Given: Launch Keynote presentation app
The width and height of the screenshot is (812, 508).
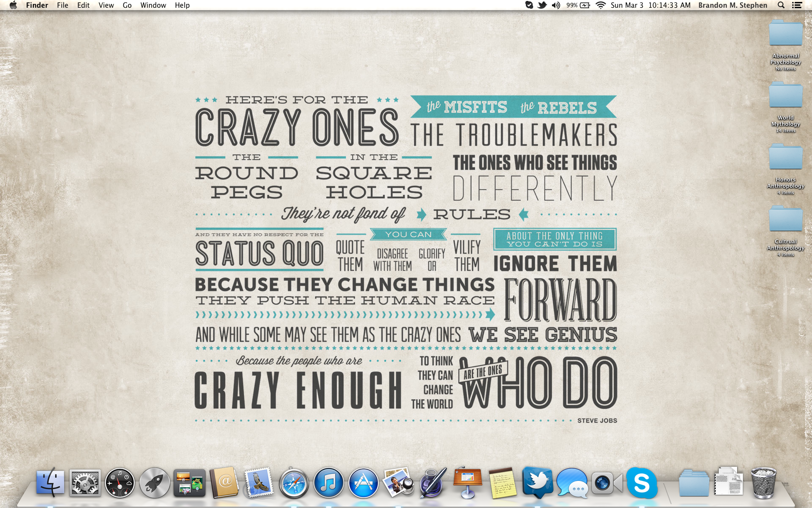Looking at the screenshot, I should 468,483.
